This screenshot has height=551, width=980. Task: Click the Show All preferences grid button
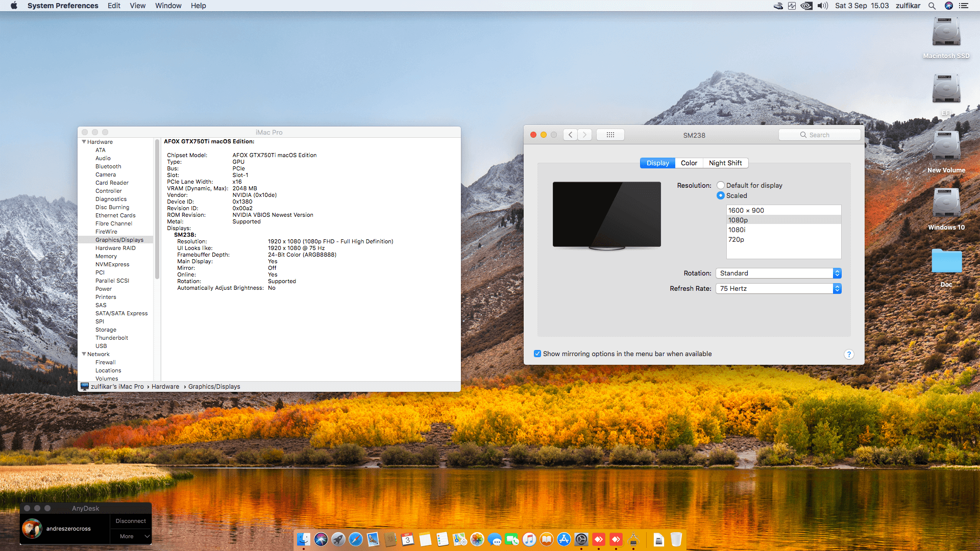[610, 135]
